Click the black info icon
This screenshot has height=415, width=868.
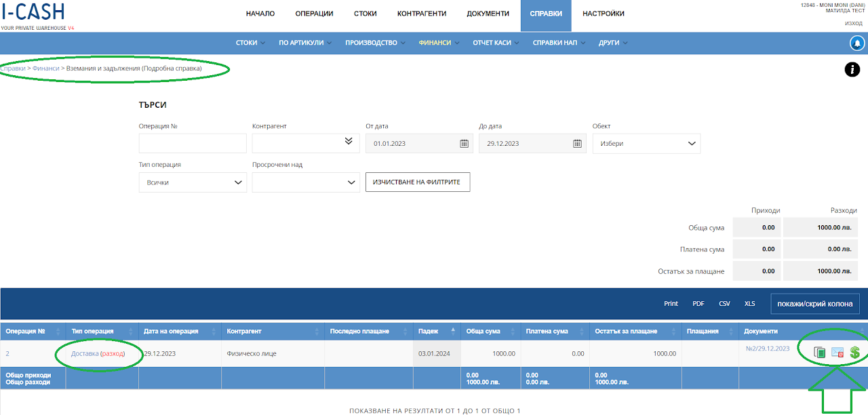[852, 69]
